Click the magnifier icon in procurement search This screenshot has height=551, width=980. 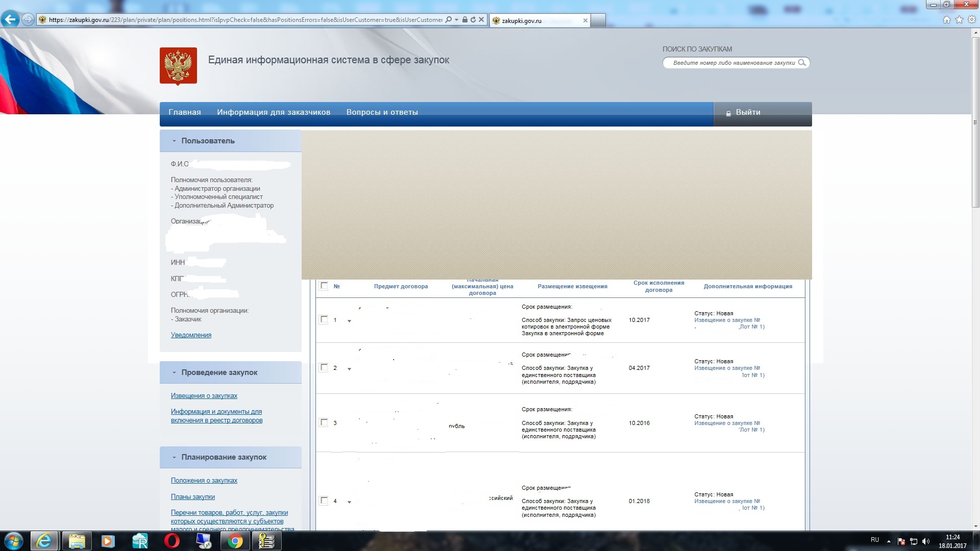[x=802, y=63]
